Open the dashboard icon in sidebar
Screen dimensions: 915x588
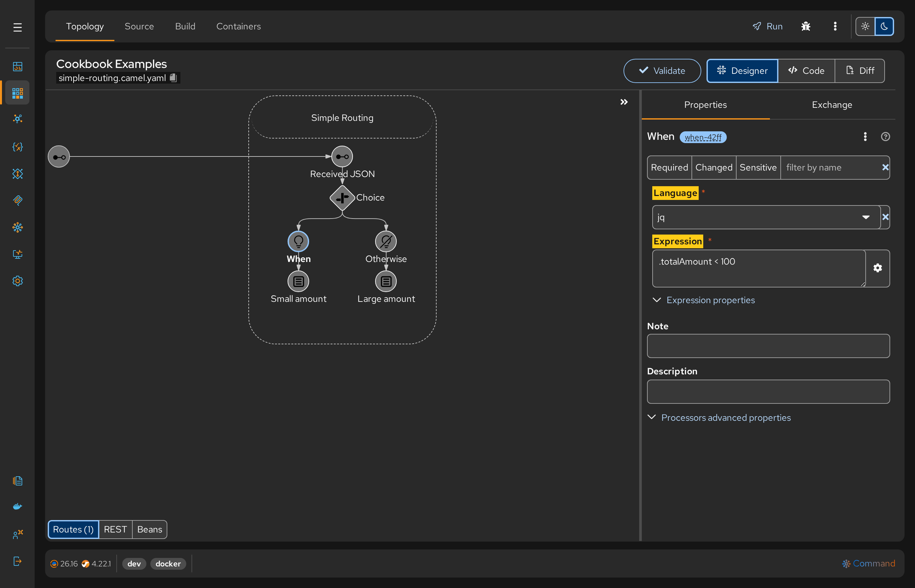pos(17,66)
